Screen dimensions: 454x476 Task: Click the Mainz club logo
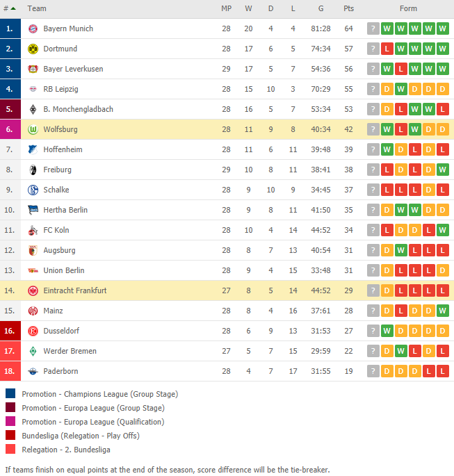click(x=33, y=311)
